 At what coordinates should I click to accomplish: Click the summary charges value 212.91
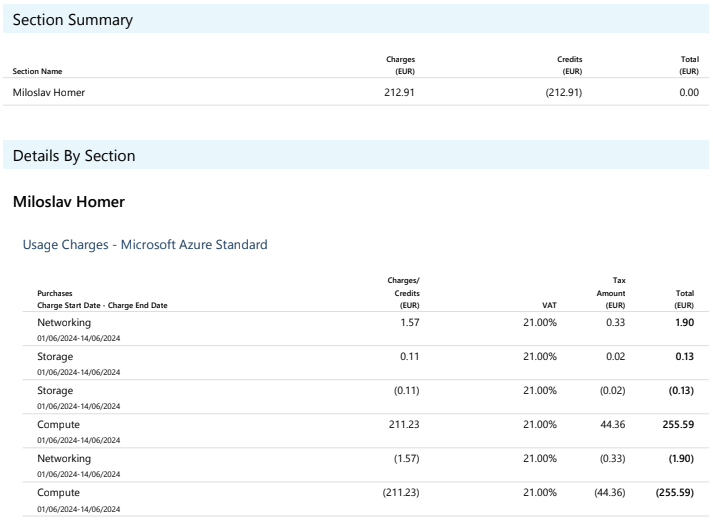[x=398, y=93]
